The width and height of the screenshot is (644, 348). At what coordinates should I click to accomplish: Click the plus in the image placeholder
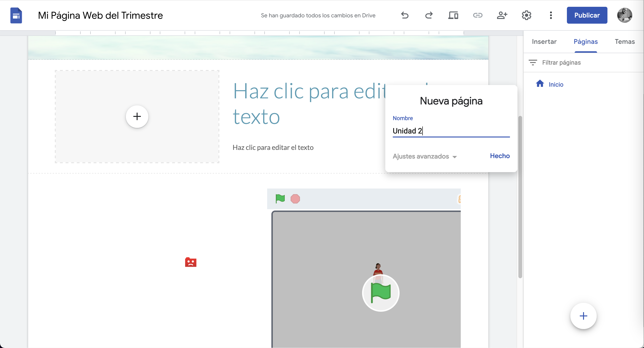pos(137,116)
